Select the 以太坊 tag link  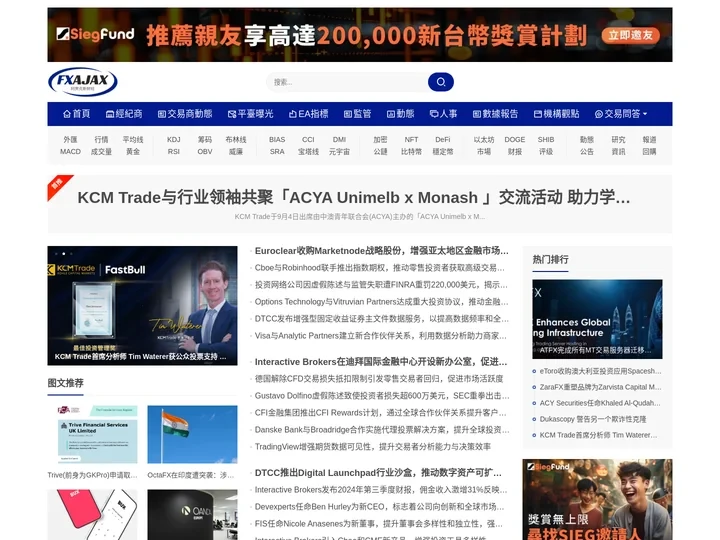coord(484,140)
